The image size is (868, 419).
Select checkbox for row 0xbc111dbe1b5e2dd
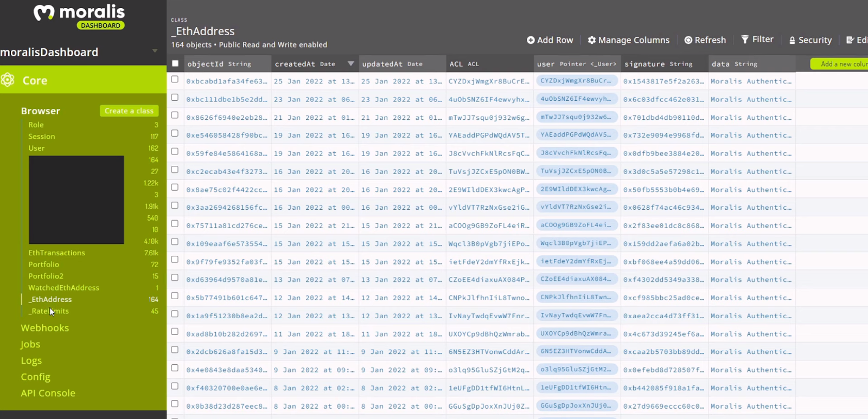[x=175, y=98]
